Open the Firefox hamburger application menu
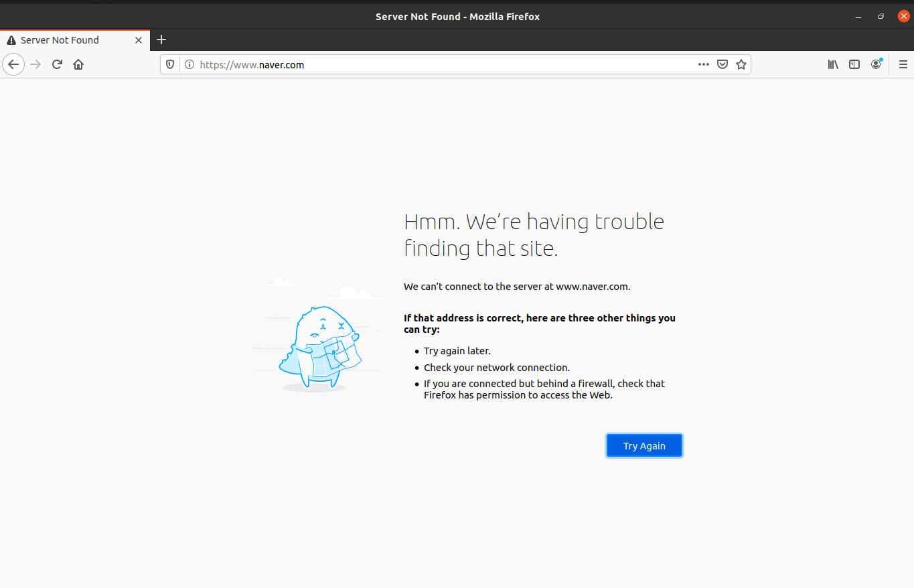Image resolution: width=914 pixels, height=588 pixels. tap(903, 64)
